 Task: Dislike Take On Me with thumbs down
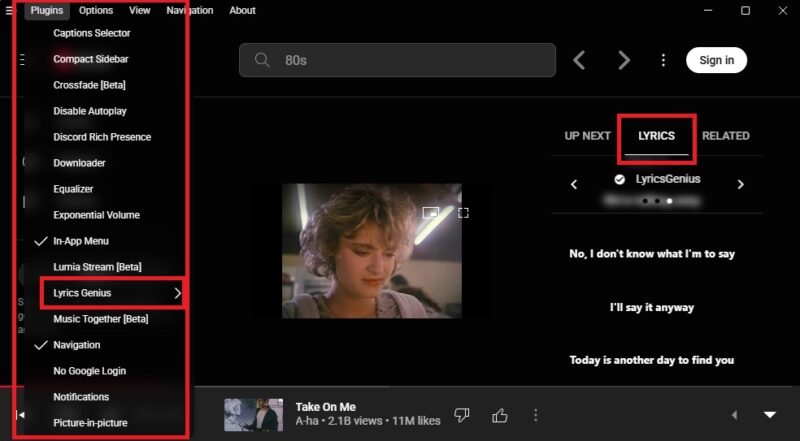(x=461, y=415)
